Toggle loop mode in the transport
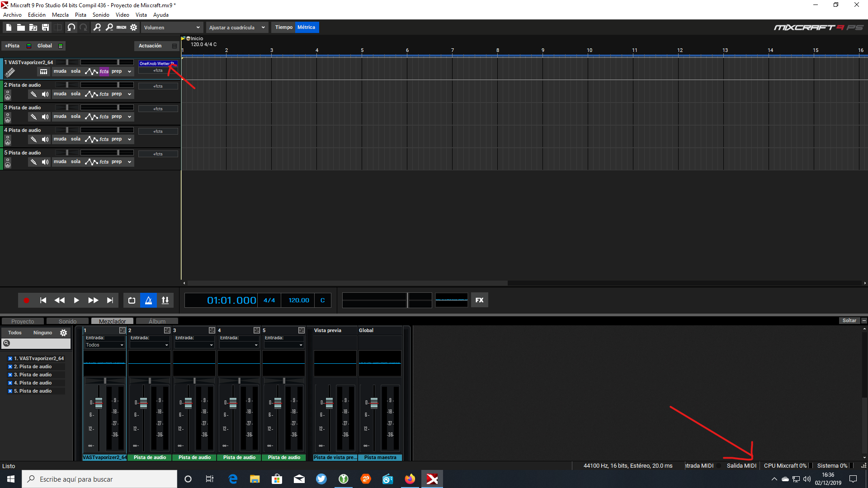This screenshot has width=868, height=488. pyautogui.click(x=132, y=300)
